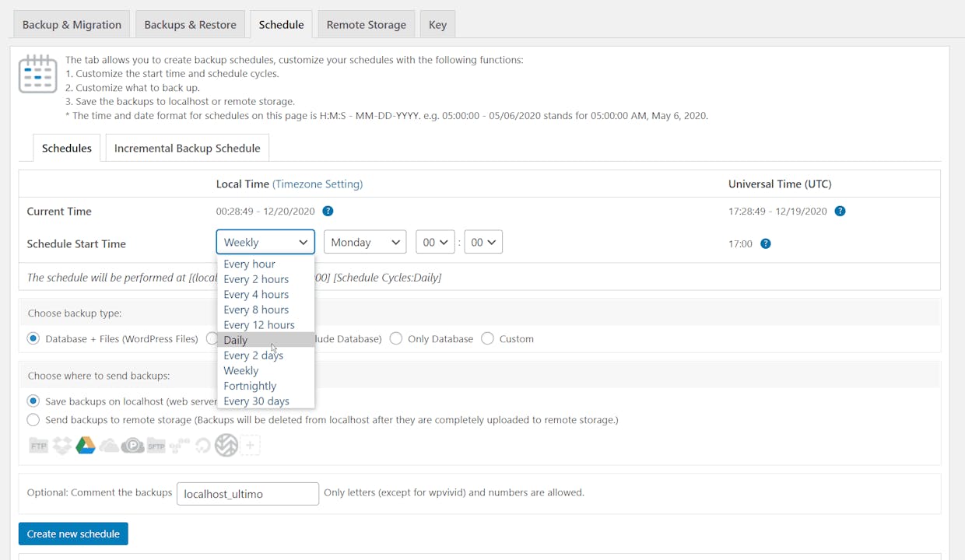
Task: Select the SFTP remote storage icon
Action: [x=156, y=446]
